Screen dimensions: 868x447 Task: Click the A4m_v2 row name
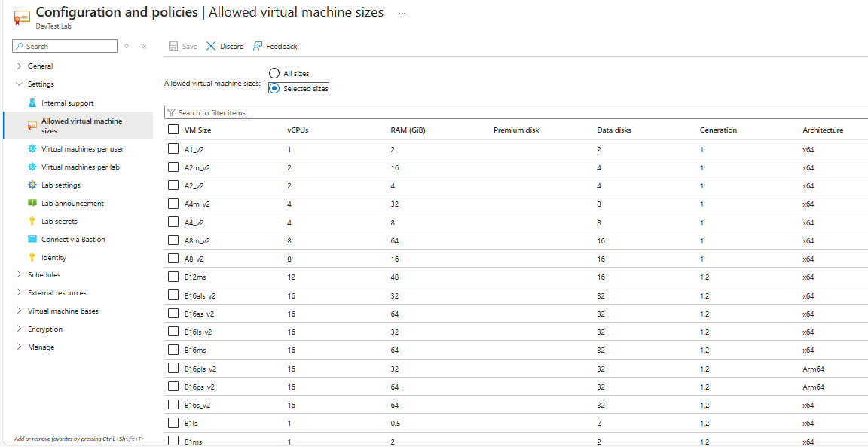tap(197, 204)
